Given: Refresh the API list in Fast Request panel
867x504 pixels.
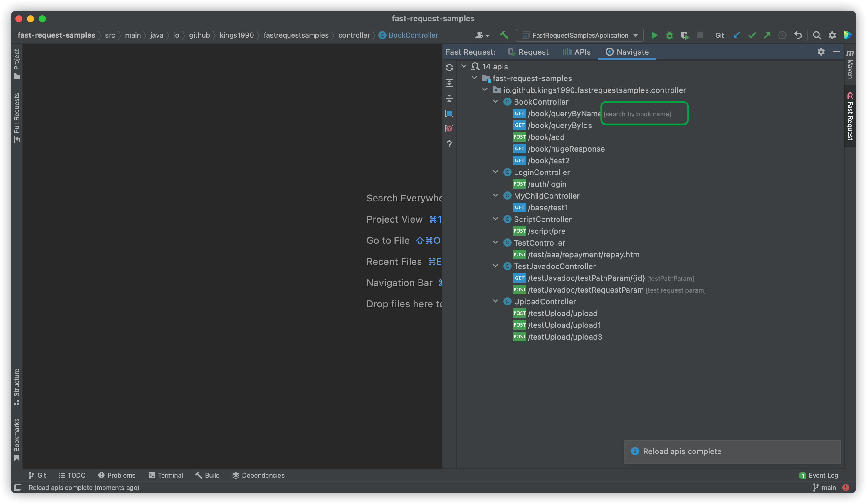Looking at the screenshot, I should [449, 68].
